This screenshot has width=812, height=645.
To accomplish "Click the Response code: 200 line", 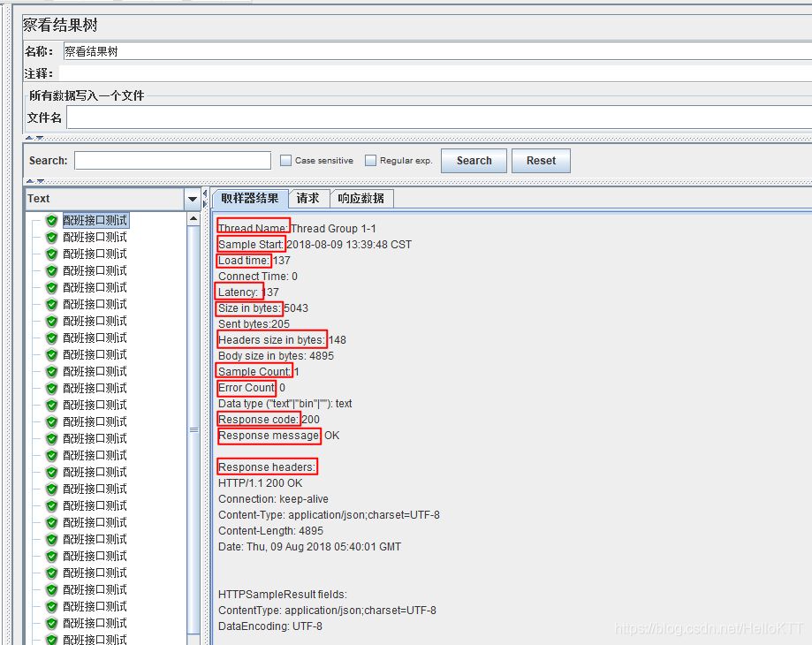I will click(269, 420).
